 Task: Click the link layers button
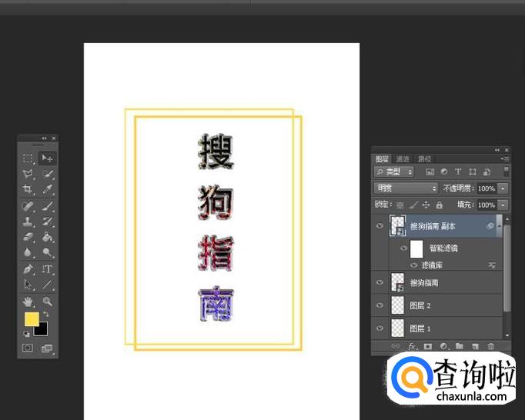click(396, 346)
